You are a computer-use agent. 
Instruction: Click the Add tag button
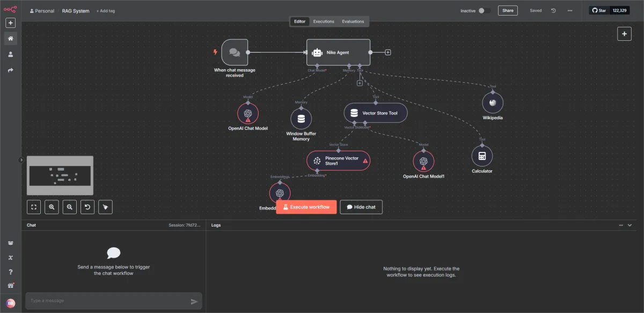(106, 11)
